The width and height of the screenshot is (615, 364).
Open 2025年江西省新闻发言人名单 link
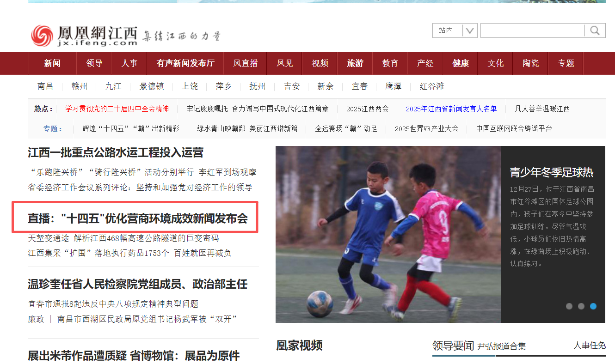pyautogui.click(x=451, y=109)
